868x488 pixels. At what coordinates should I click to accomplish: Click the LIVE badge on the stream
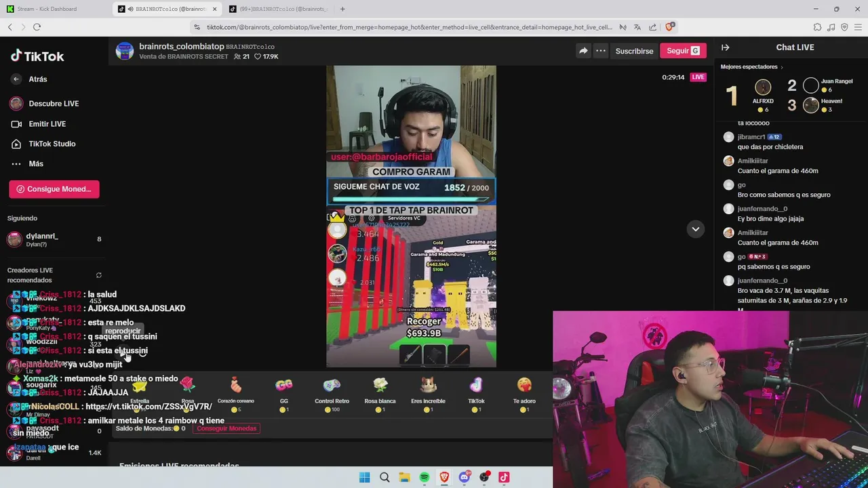[x=698, y=77]
